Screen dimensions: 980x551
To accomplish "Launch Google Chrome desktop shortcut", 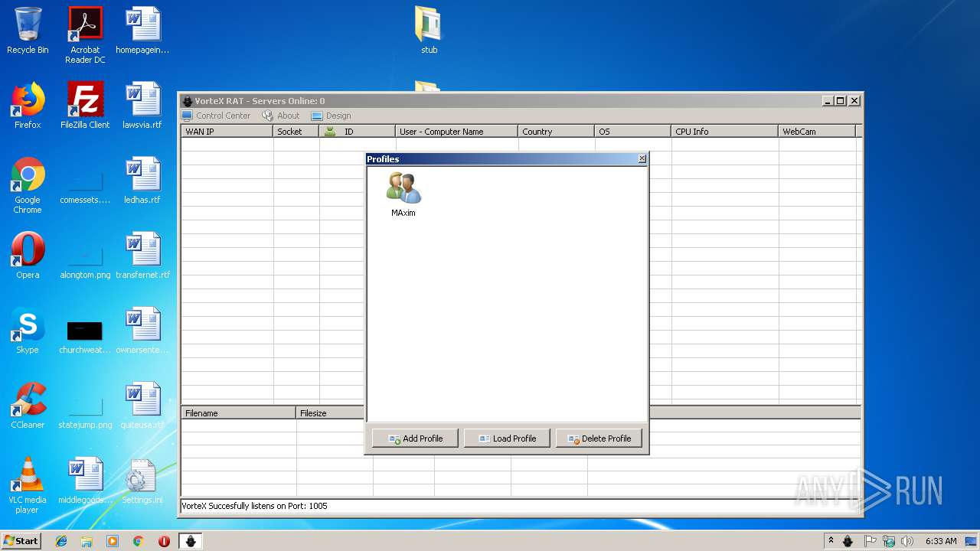I will click(x=28, y=185).
